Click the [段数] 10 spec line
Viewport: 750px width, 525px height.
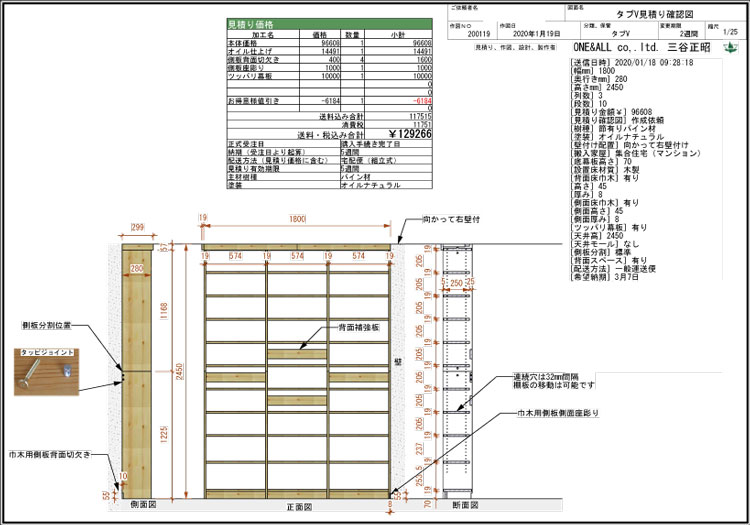coord(589,104)
